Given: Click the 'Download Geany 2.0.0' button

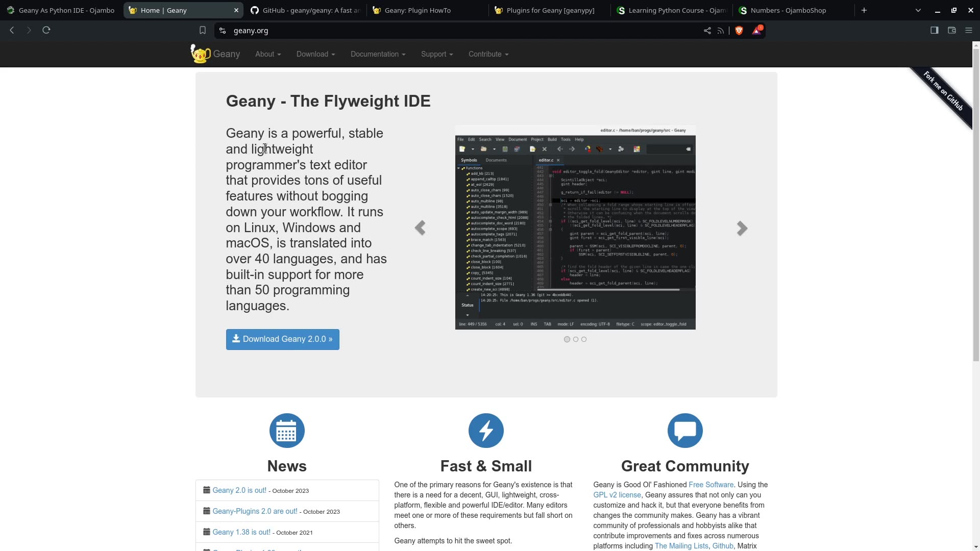Looking at the screenshot, I should coord(282,339).
